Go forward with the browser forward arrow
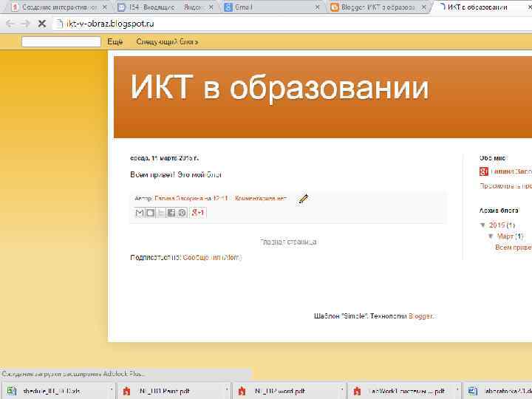The height and width of the screenshot is (399, 532). click(25, 24)
